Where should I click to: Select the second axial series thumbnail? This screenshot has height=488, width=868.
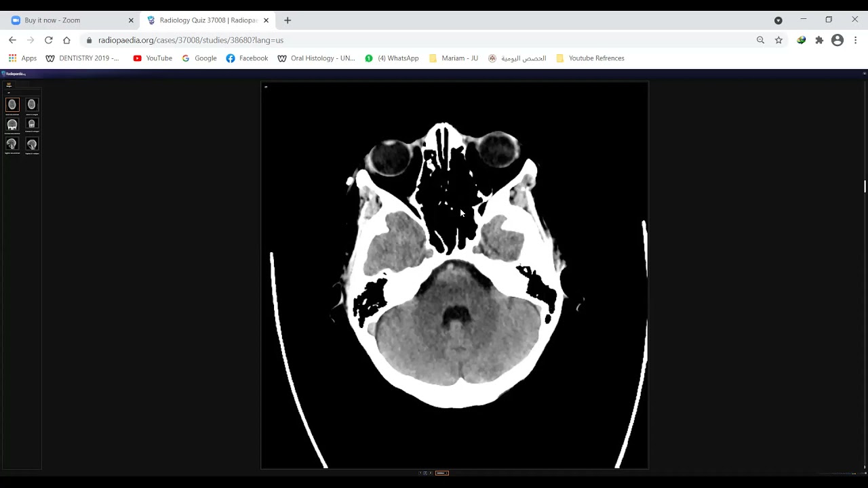(x=32, y=104)
